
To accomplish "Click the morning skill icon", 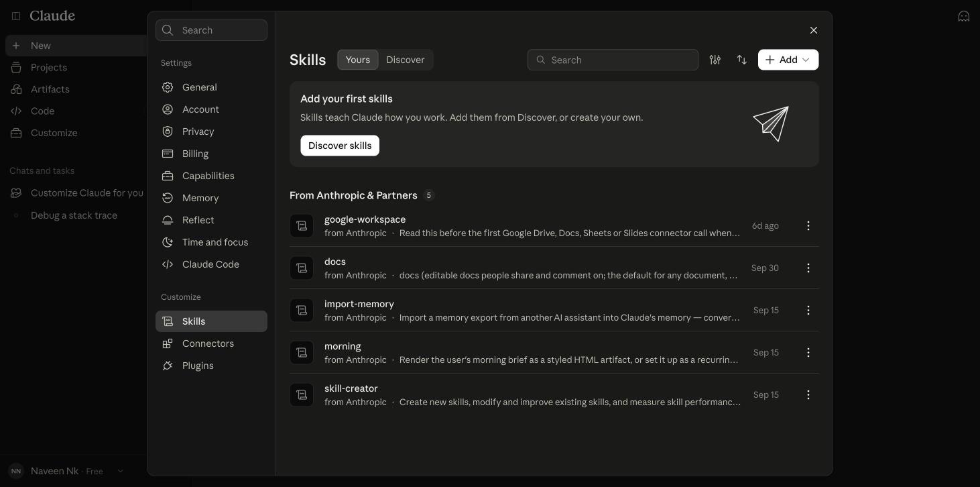I will coord(302,353).
